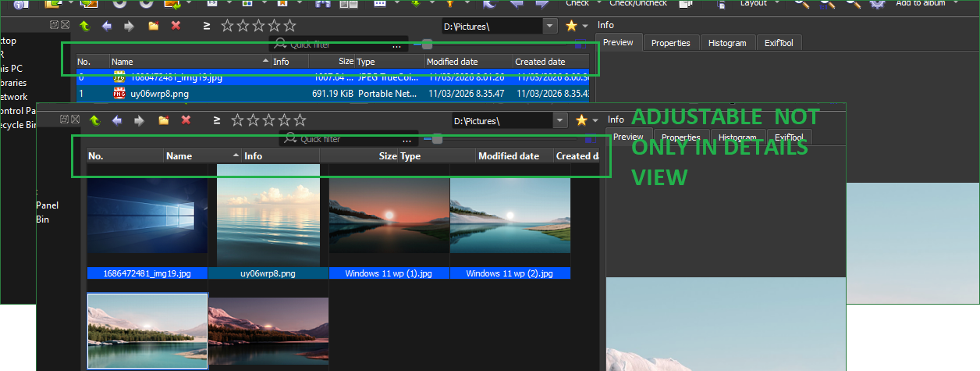Click red delete X in lower window

(x=186, y=120)
